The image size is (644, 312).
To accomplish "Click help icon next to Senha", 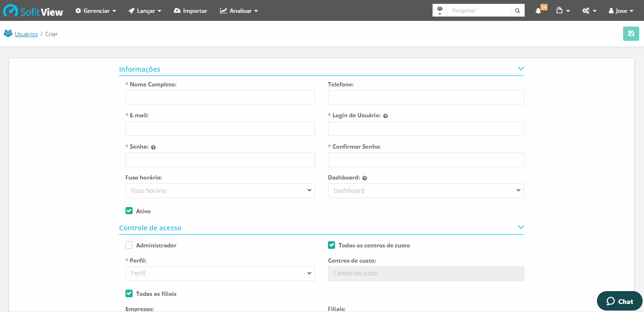I will (154, 147).
